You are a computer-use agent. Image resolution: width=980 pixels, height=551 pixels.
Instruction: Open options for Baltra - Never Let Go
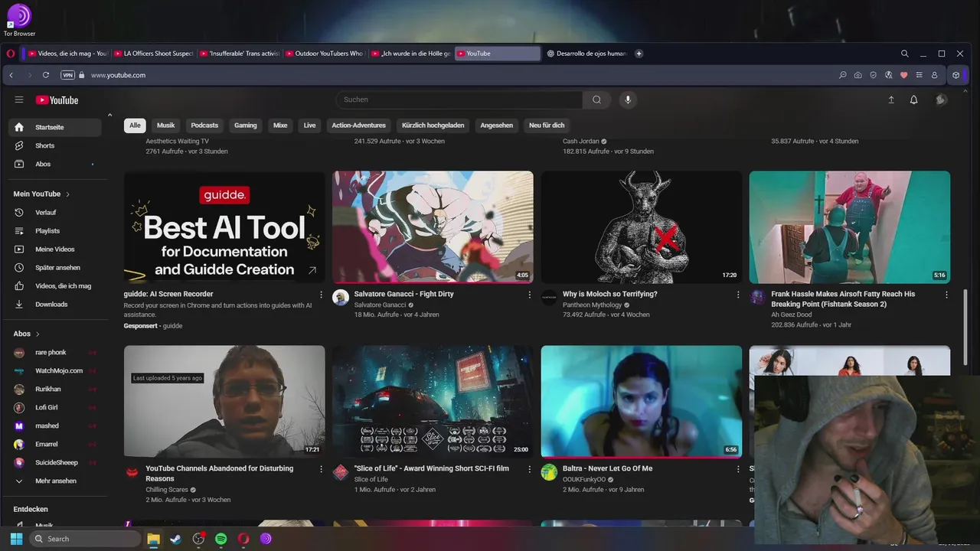(738, 469)
